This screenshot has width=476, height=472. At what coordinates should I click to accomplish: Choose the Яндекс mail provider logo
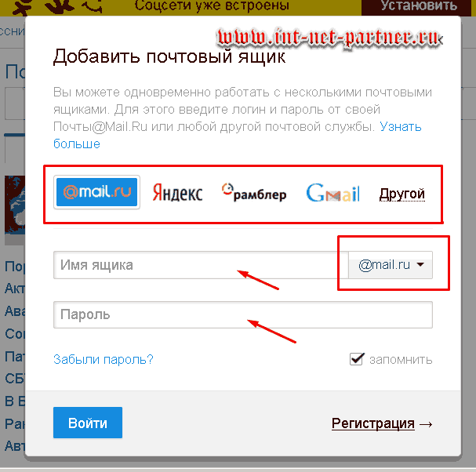[177, 193]
